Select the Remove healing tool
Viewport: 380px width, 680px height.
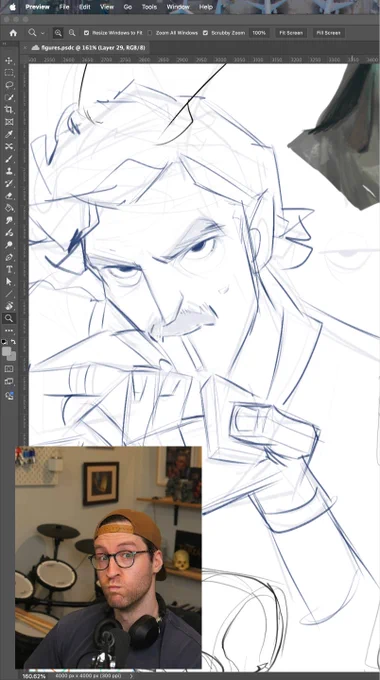coord(9,147)
